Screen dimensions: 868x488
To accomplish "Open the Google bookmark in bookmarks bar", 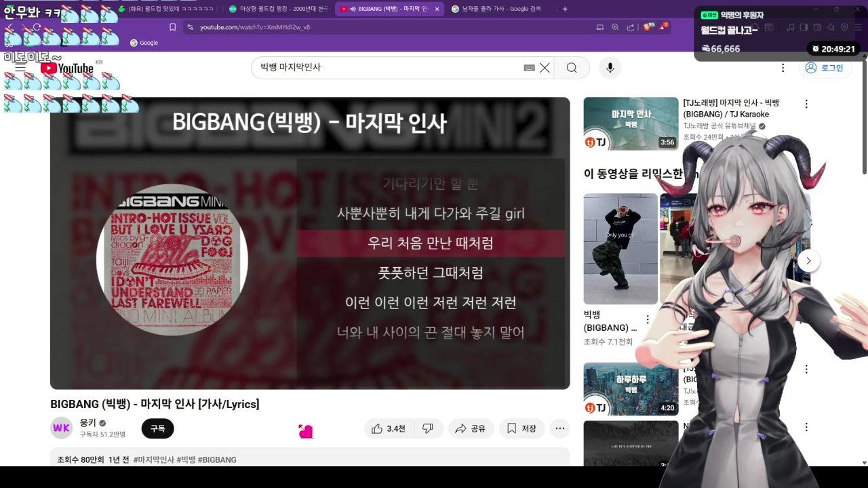I will pyautogui.click(x=144, y=43).
